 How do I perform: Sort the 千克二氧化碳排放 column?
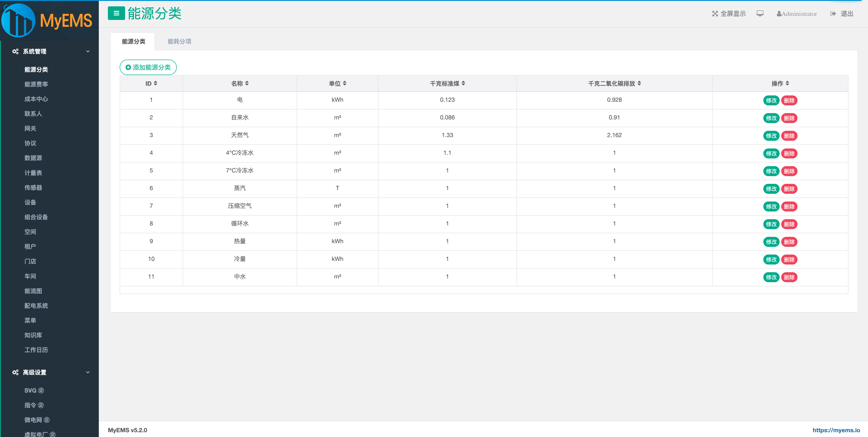click(639, 83)
